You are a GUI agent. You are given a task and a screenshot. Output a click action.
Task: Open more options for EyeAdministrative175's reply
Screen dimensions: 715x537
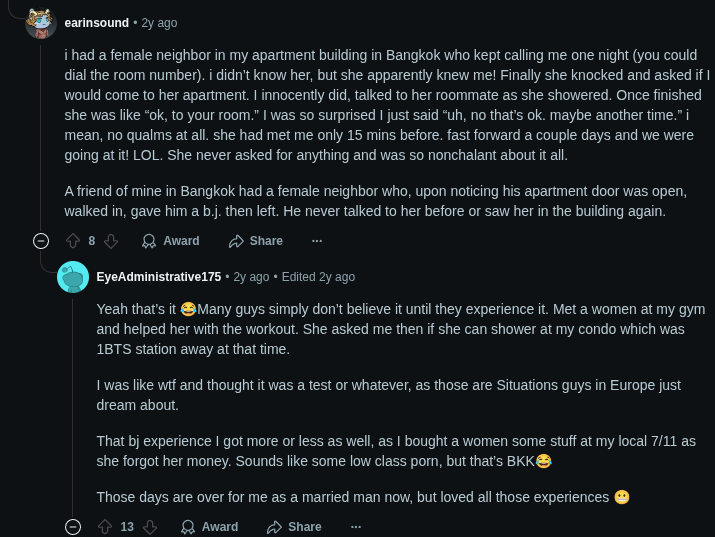[356, 527]
